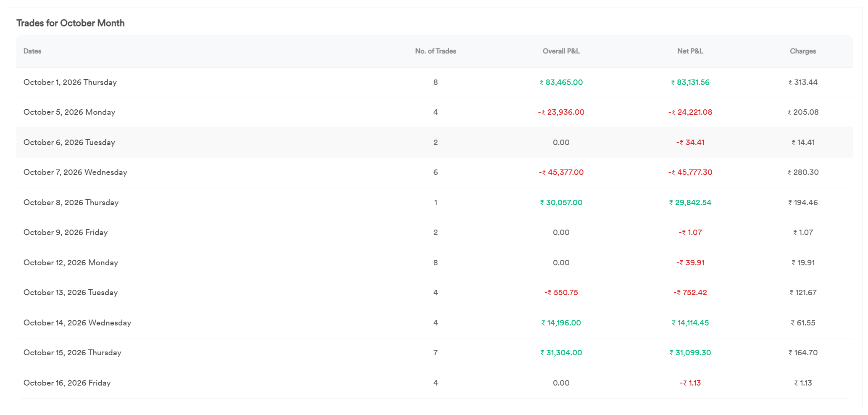Select the October 1, 2026 Thursday row date
Screen dimensions: 868x415
pos(70,82)
